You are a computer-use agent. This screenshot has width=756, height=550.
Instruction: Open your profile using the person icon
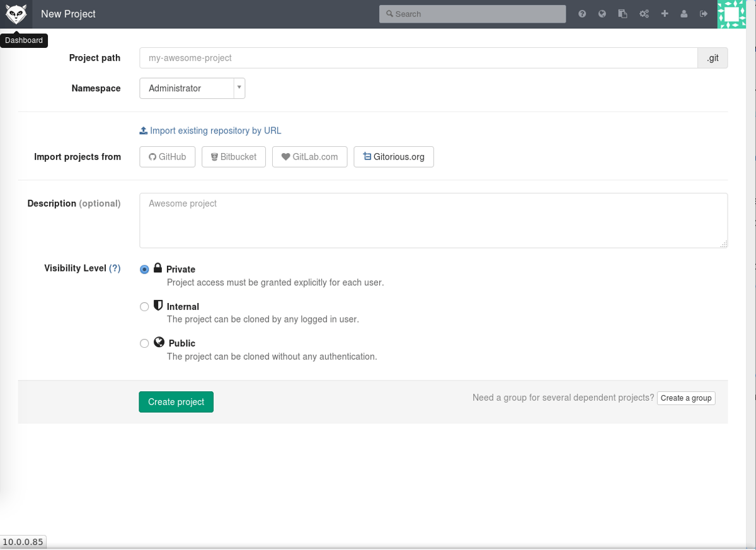coord(684,13)
